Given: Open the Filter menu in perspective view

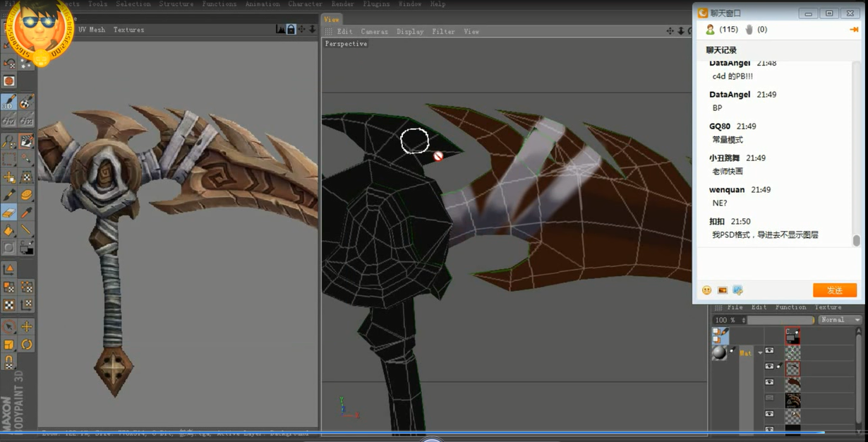Looking at the screenshot, I should pos(443,32).
